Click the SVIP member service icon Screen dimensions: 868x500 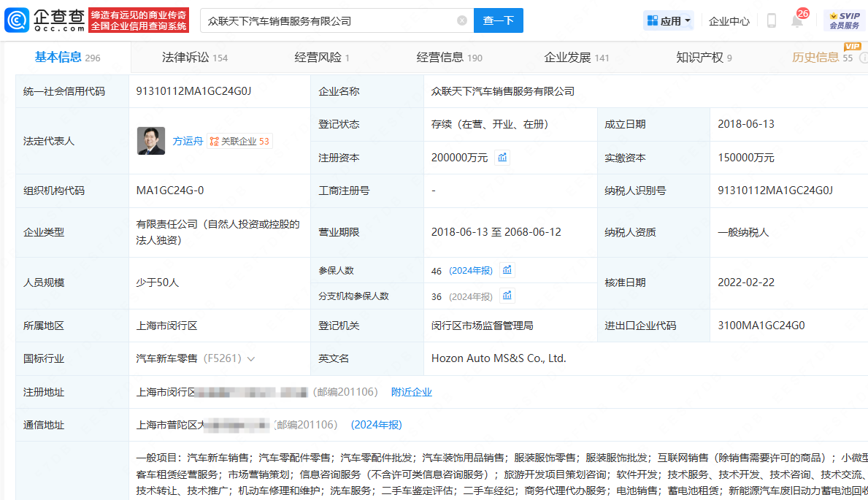tap(844, 20)
